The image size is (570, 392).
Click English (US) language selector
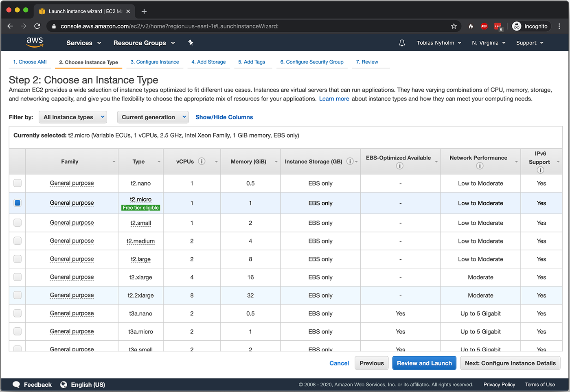(x=88, y=385)
